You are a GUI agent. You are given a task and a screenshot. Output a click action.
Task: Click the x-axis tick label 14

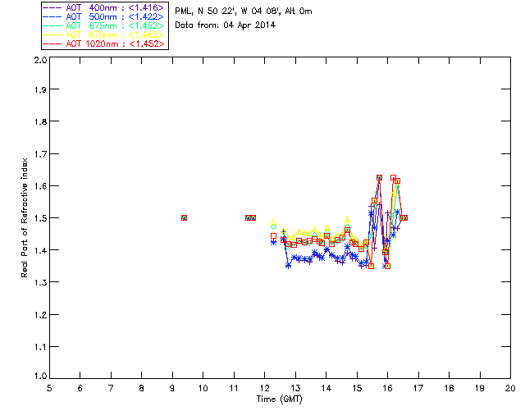(326, 388)
